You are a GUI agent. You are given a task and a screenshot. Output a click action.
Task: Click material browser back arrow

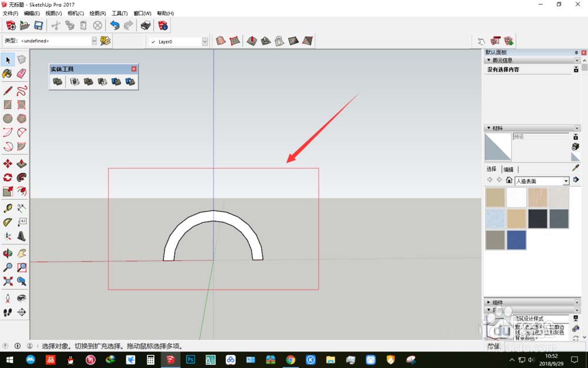(x=490, y=180)
